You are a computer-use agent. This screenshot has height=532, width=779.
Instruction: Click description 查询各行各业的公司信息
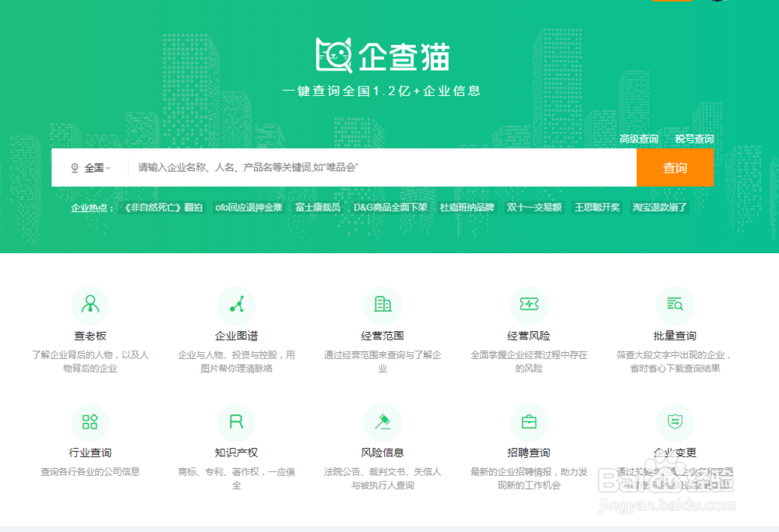(x=90, y=472)
